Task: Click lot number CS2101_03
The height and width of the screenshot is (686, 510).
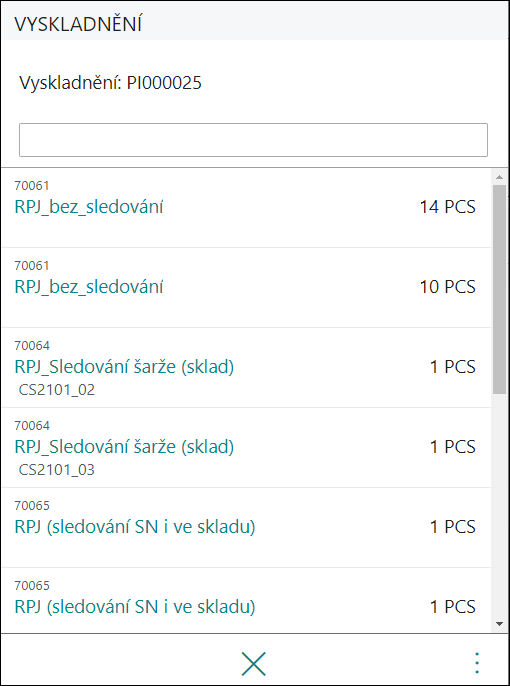Action: [x=57, y=470]
